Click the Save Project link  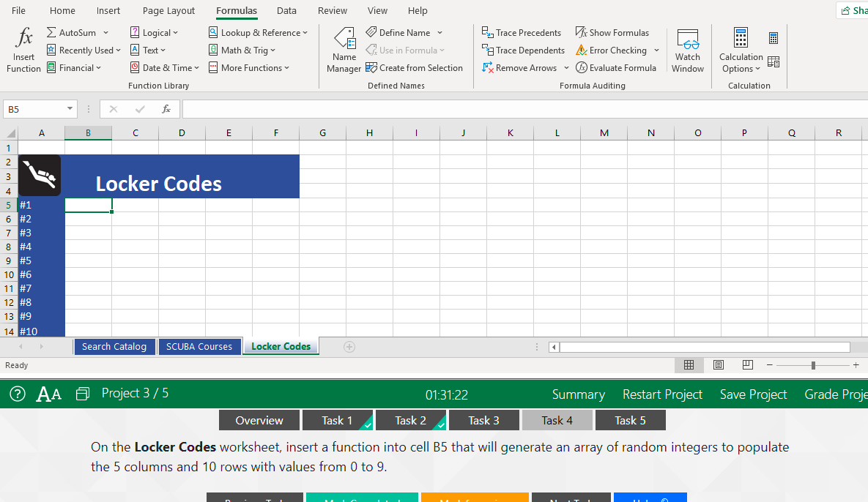click(x=753, y=394)
